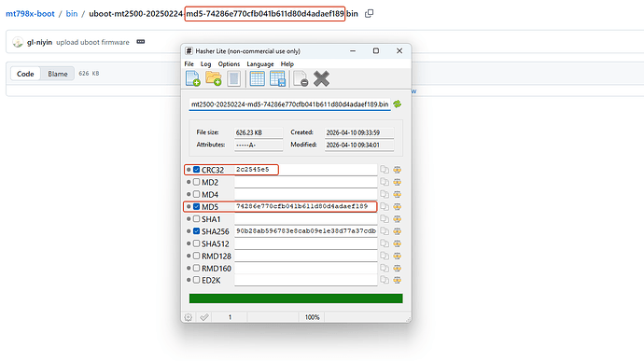Screen dimensions: 644x361
Task: Click the compare icon in the RMD160 row
Action: point(398,268)
